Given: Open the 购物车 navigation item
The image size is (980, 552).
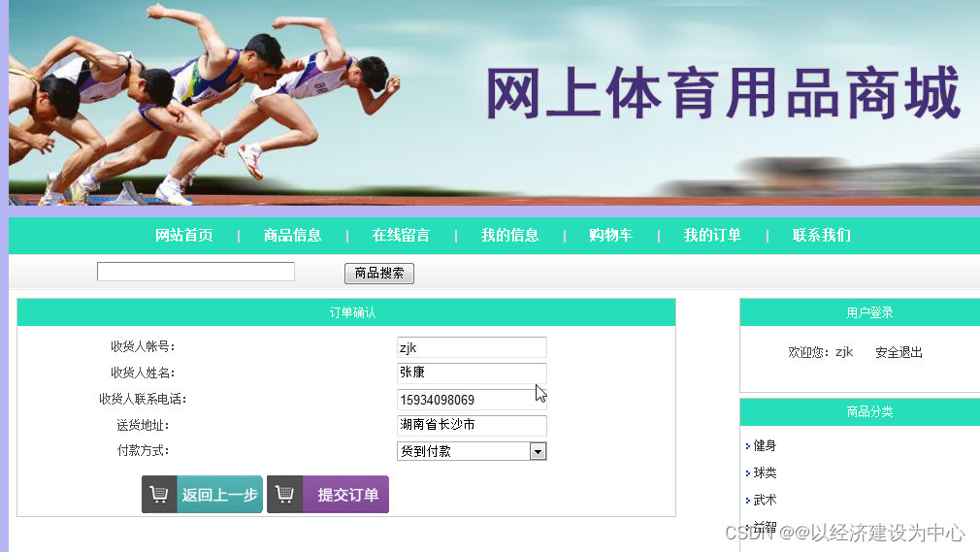Looking at the screenshot, I should [x=611, y=235].
